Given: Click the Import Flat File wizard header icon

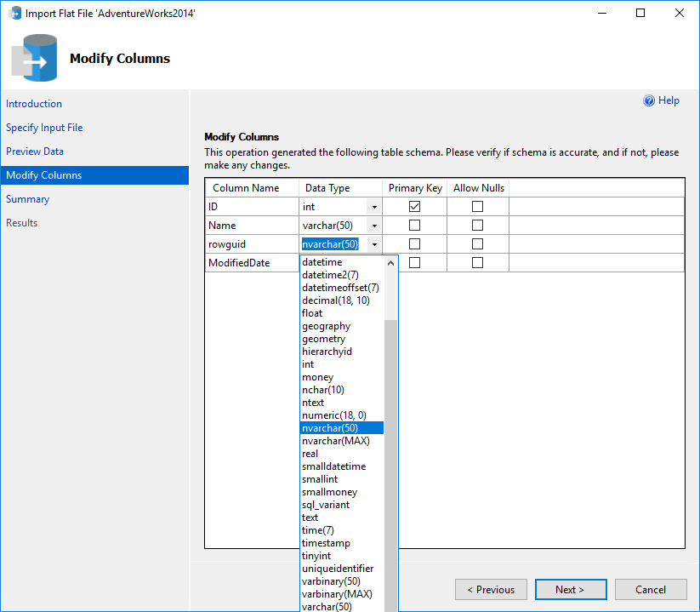Looking at the screenshot, I should coord(34,58).
